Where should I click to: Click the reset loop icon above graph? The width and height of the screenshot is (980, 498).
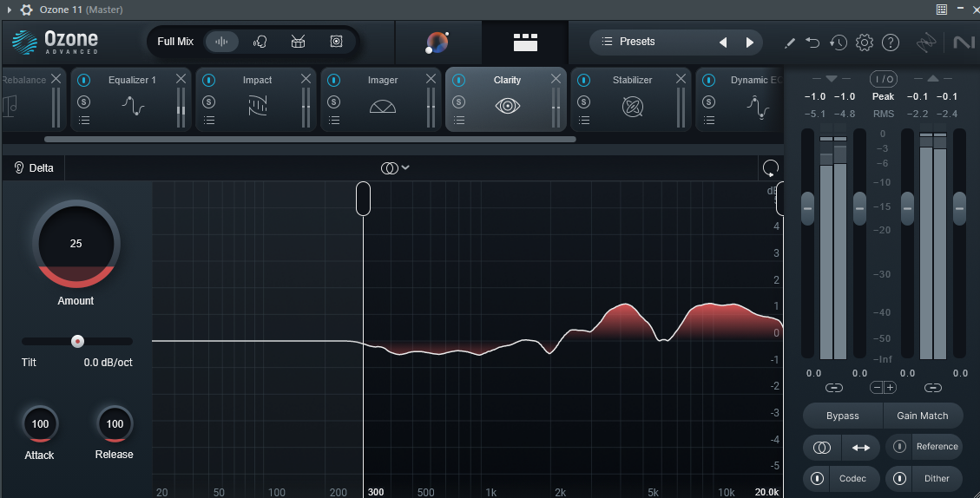771,167
